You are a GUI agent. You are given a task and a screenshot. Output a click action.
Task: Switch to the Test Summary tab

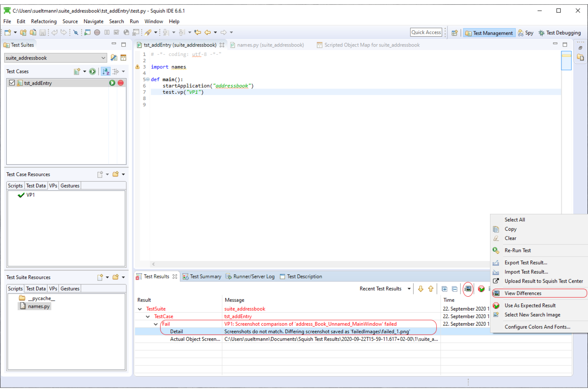[202, 277]
